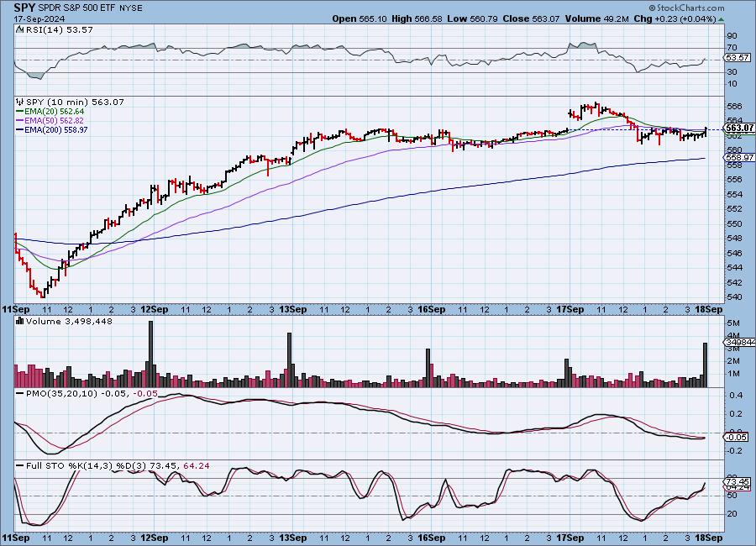
Task: Click the 50 level on stochastic axis
Action: [732, 496]
